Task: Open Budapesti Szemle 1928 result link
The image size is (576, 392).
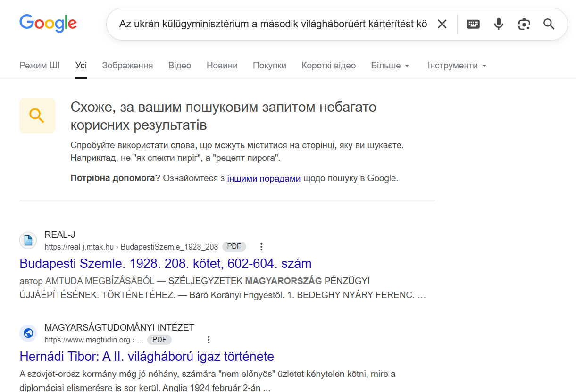Action: pyautogui.click(x=166, y=263)
